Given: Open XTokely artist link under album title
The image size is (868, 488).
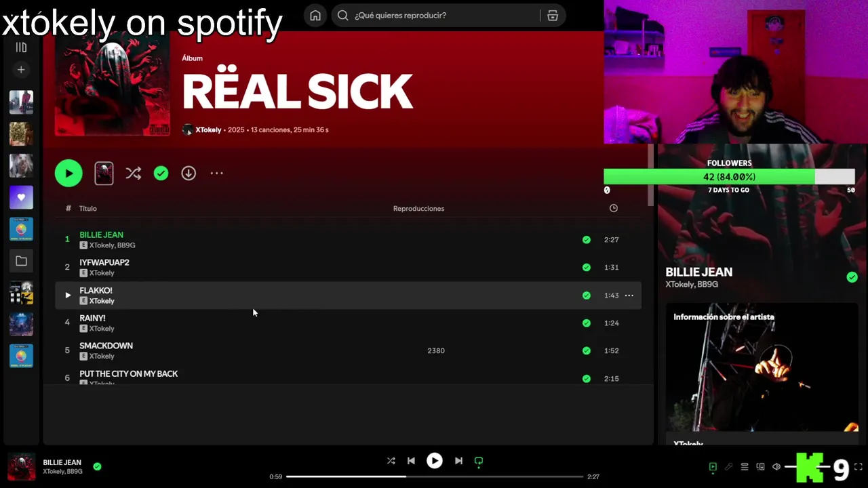Looking at the screenshot, I should point(208,129).
